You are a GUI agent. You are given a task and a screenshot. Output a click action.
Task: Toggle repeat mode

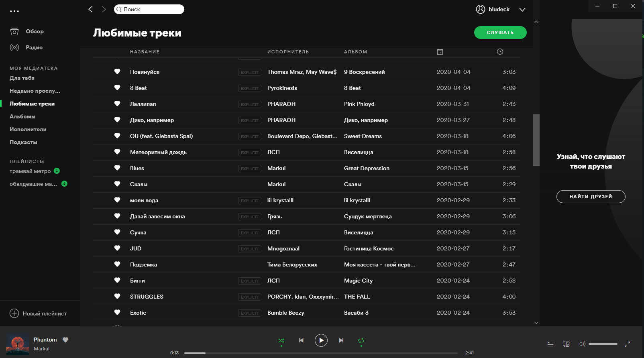(x=361, y=340)
